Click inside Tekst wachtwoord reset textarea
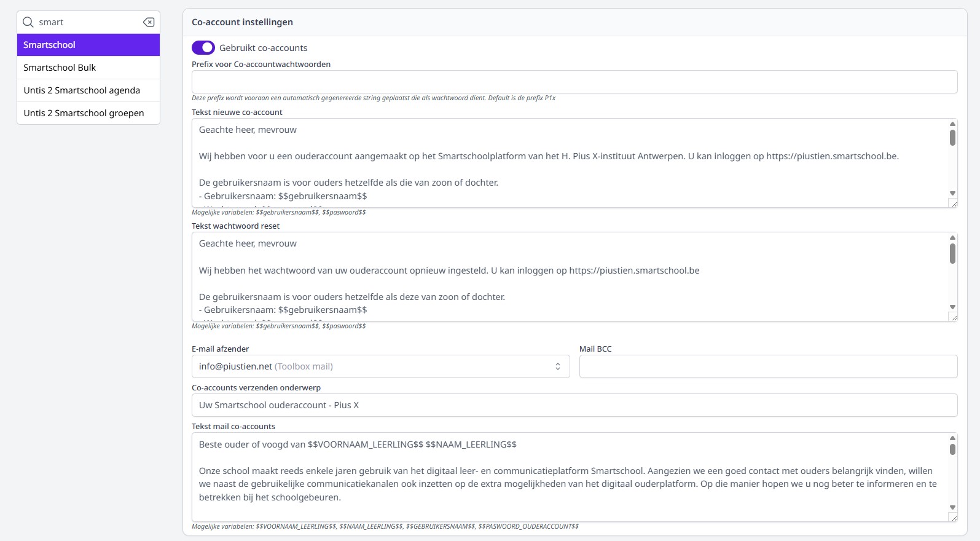 coord(569,277)
